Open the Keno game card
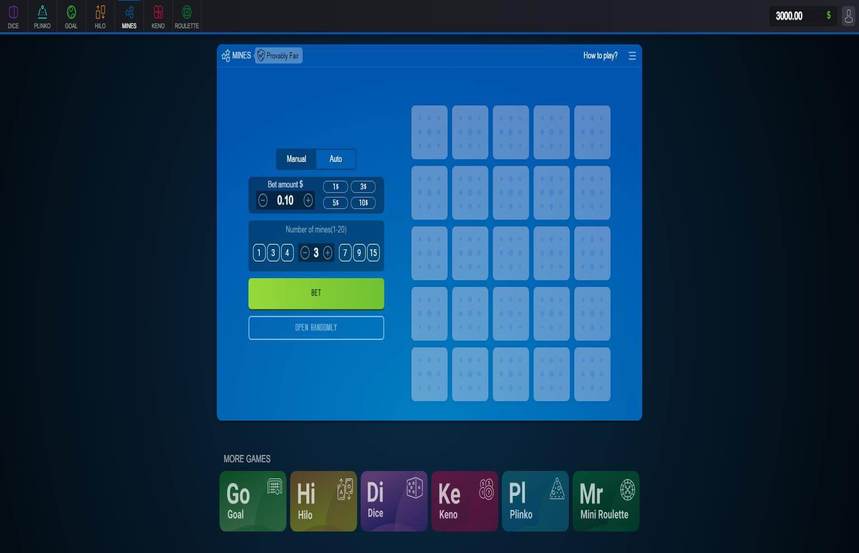 click(x=465, y=501)
